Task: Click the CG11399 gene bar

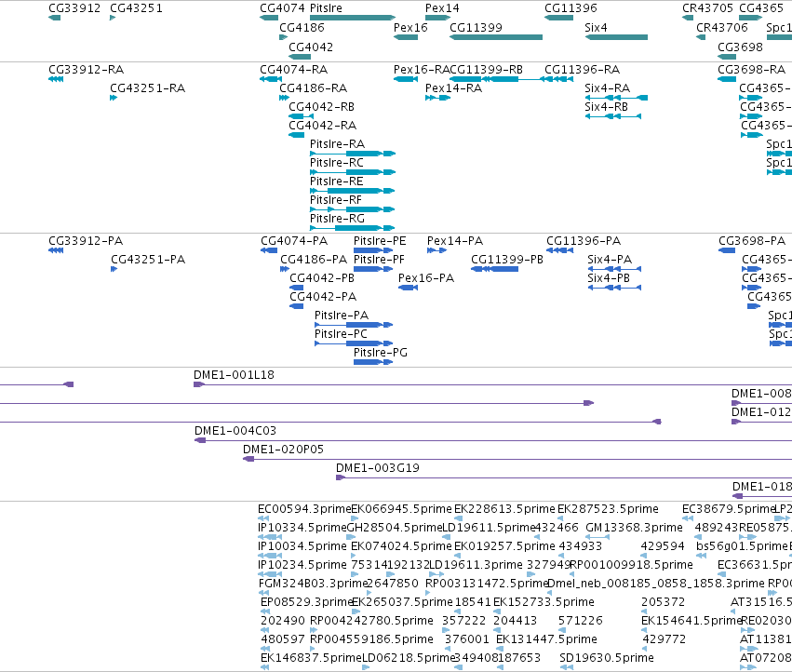Action: [496, 37]
